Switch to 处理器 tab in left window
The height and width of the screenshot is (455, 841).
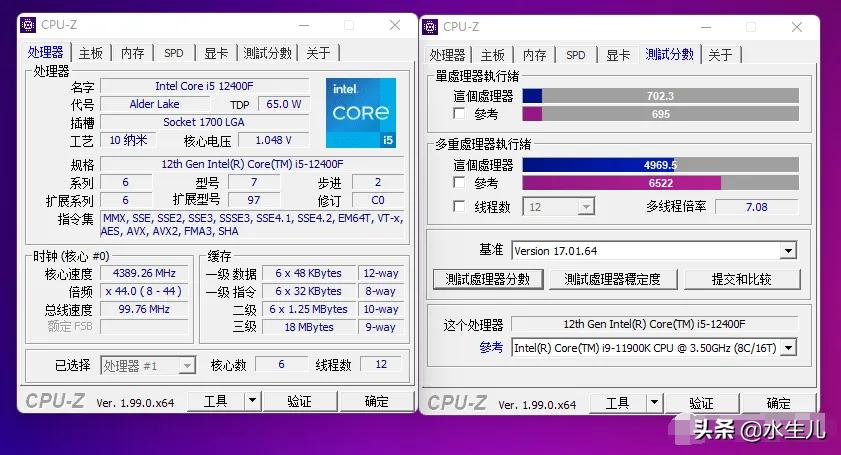point(46,53)
